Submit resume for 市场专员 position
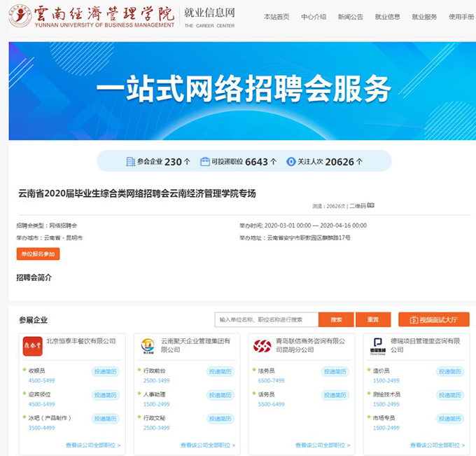The width and height of the screenshot is (476, 456). coord(449,419)
